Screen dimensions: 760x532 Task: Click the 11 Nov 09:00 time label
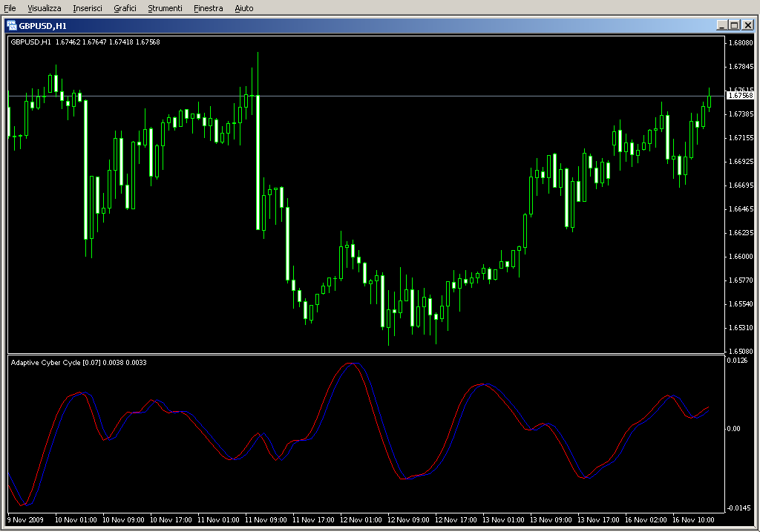point(266,520)
